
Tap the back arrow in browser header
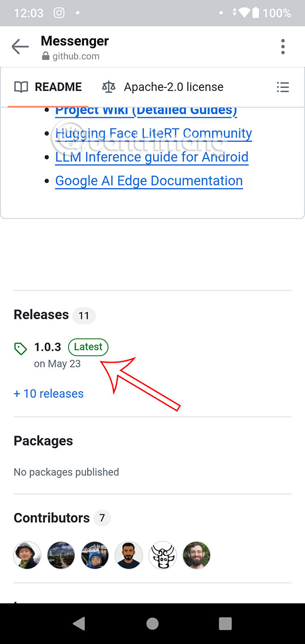(x=20, y=47)
